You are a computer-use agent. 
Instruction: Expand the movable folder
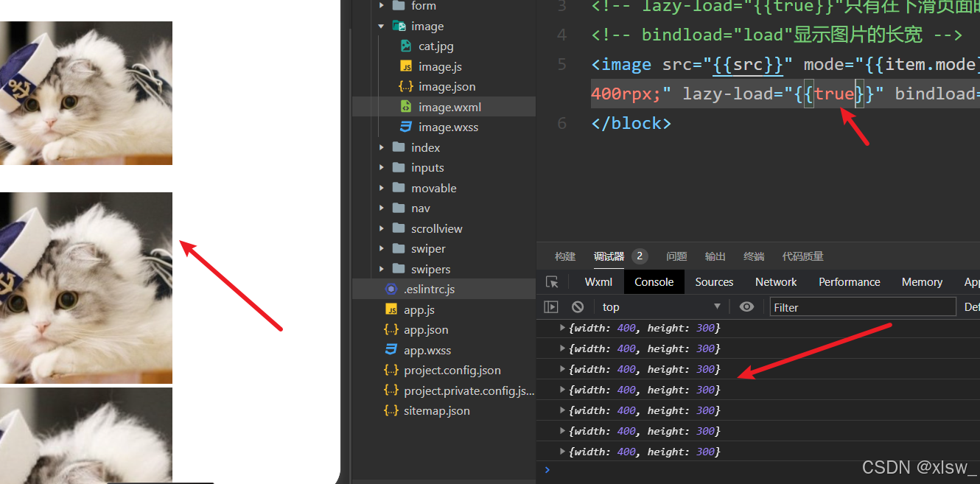click(x=382, y=188)
